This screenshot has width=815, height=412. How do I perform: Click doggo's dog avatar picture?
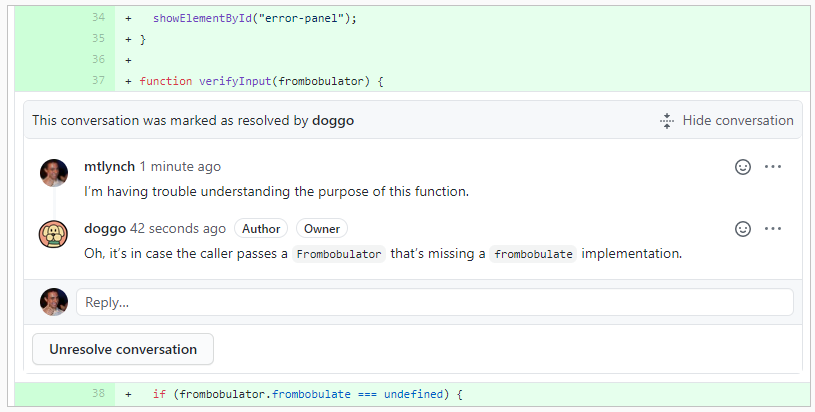pyautogui.click(x=54, y=234)
